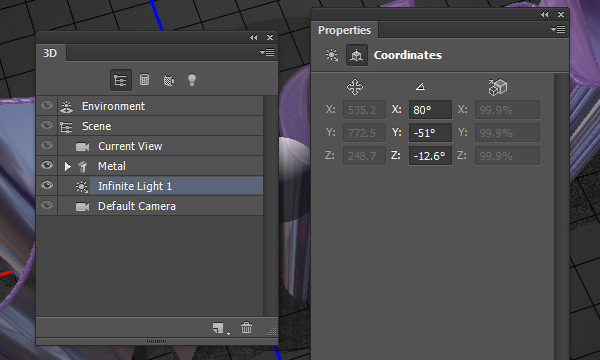Hide the Metal layer visibility eye

pyautogui.click(x=47, y=165)
